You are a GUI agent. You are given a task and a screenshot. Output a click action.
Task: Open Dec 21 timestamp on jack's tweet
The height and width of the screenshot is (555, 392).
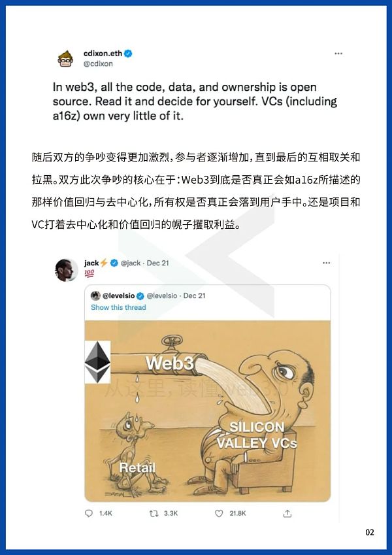[158, 263]
